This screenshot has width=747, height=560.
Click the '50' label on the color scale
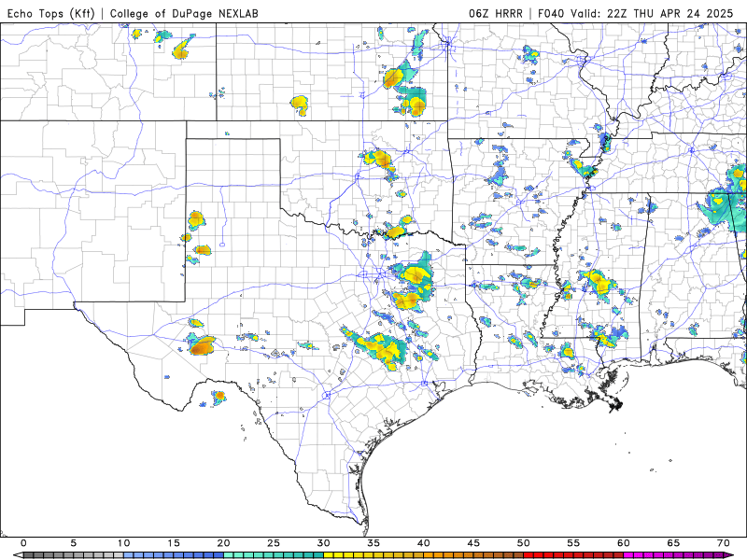click(x=524, y=542)
